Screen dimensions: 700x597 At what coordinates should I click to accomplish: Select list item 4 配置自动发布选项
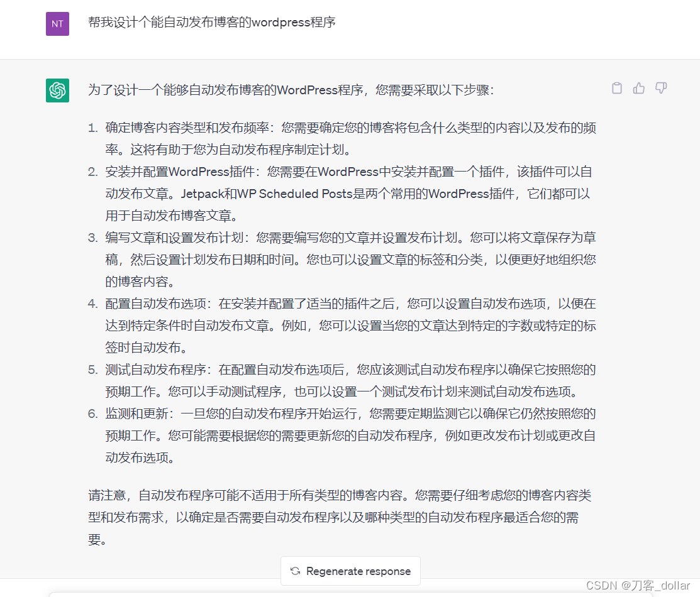click(342, 326)
